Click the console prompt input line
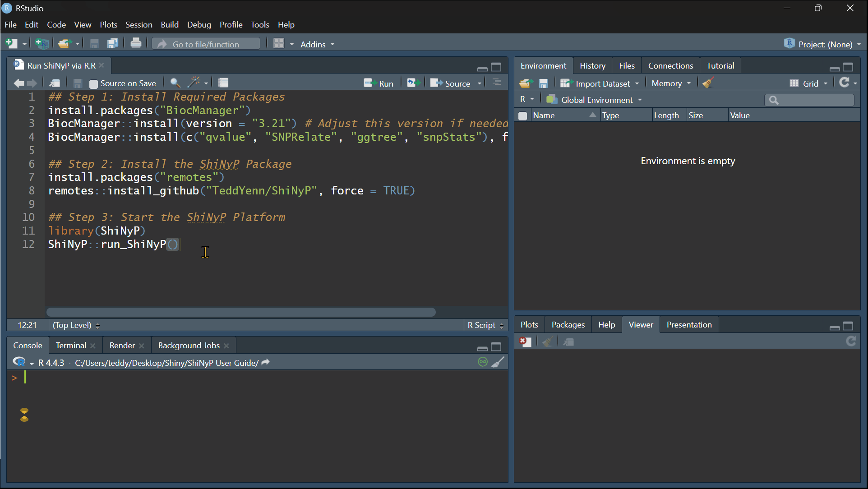Viewport: 868px width, 489px height. pos(257,378)
